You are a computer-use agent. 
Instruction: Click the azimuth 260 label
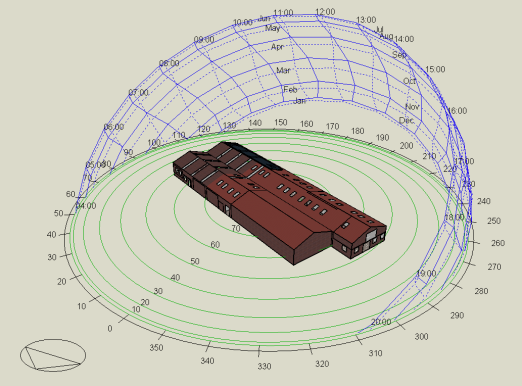pos(498,243)
